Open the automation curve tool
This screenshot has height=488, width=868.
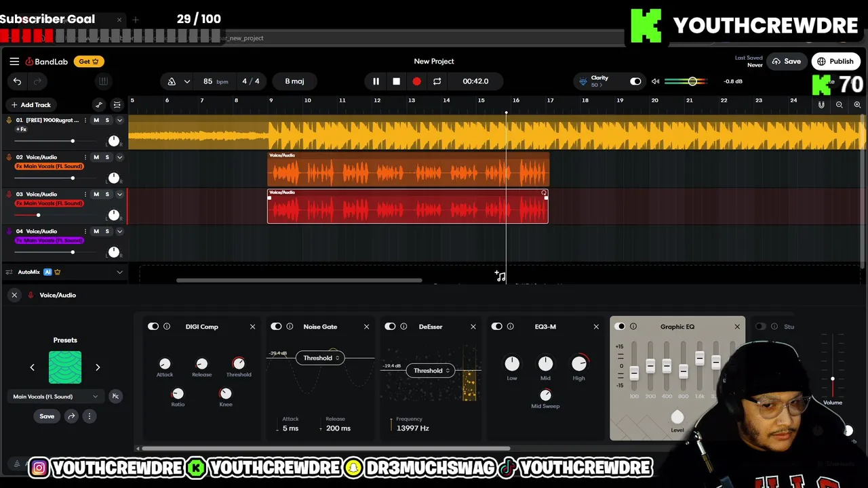pyautogui.click(x=99, y=105)
